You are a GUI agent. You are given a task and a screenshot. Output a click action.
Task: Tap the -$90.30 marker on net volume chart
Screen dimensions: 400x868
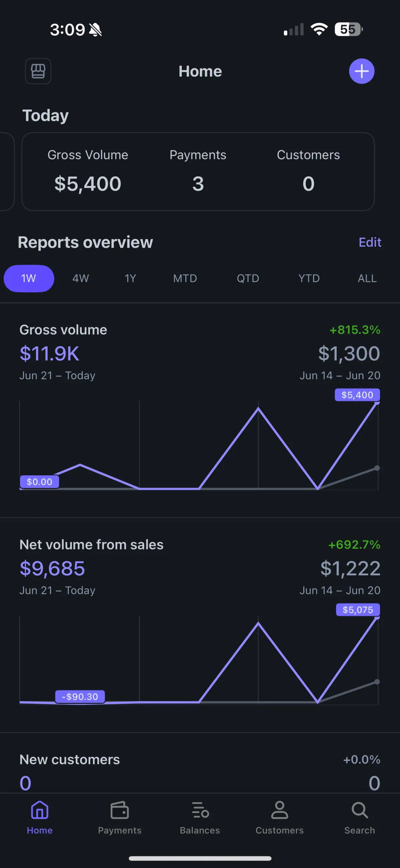pos(80,697)
